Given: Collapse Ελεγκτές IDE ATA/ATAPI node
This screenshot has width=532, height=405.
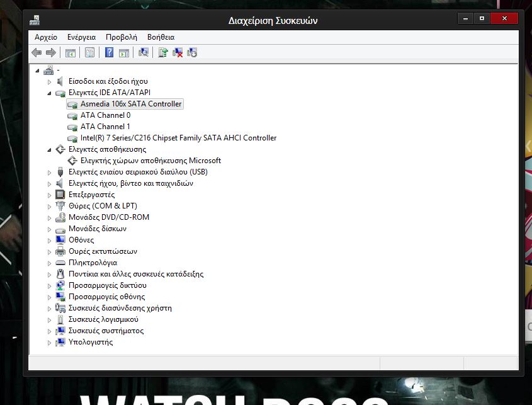Looking at the screenshot, I should point(49,93).
